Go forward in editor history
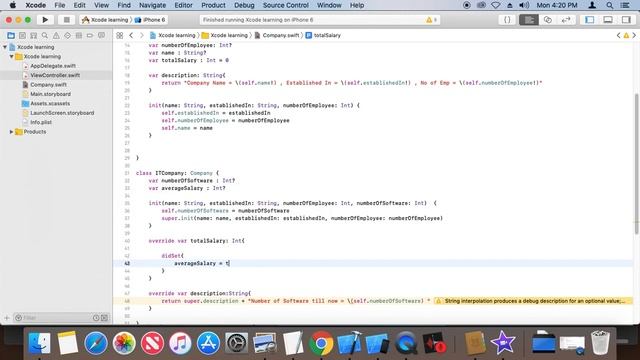Screen dimensions: 640x360 pyautogui.click(x=142, y=36)
